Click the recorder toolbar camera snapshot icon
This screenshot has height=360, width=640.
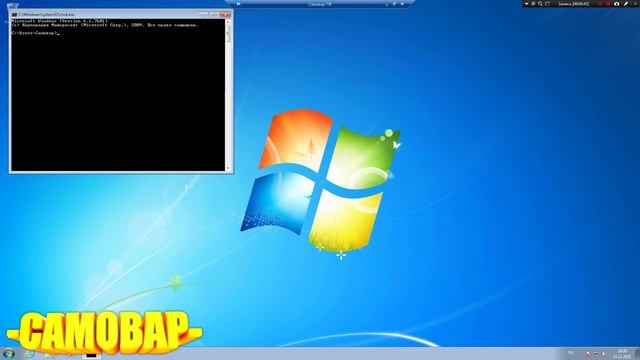tap(617, 4)
